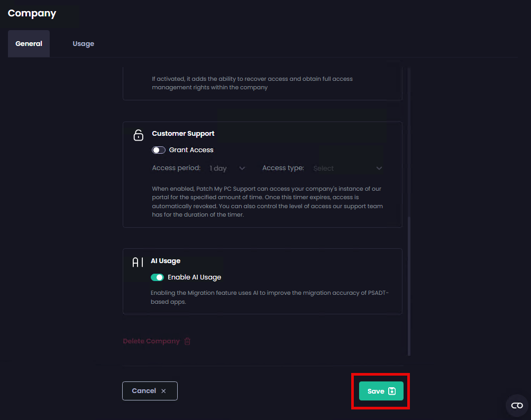Click the chevron arrow of Access type
Image resolution: width=531 pixels, height=420 pixels.
coord(379,168)
